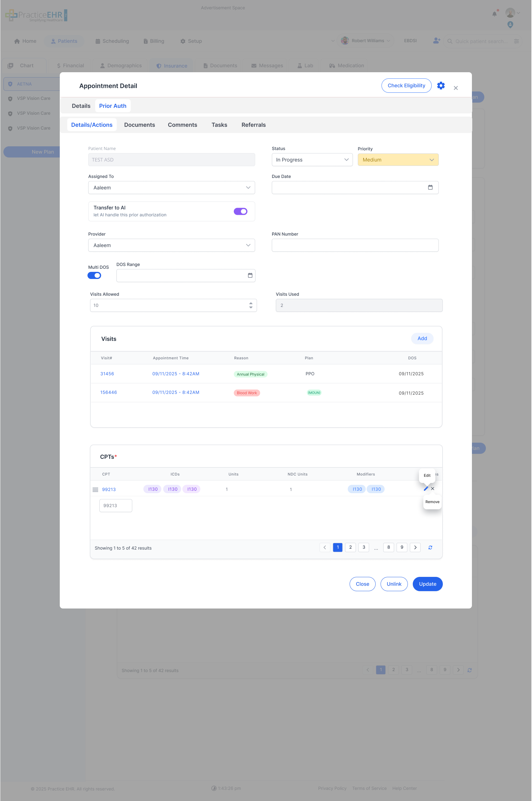The width and height of the screenshot is (532, 801).
Task: Disable the Transfer to AI toggle
Action: 241,211
